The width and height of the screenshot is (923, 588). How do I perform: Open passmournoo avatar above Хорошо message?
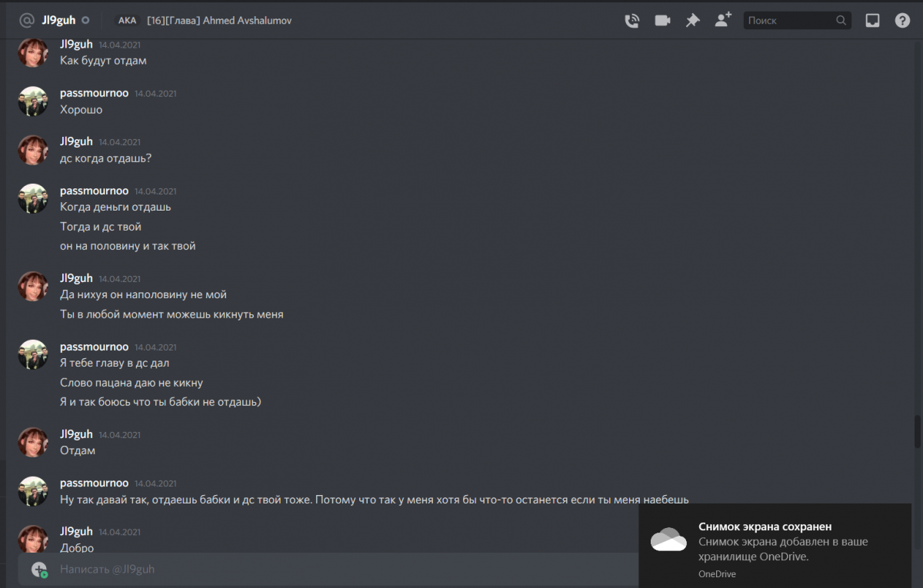[x=33, y=101]
